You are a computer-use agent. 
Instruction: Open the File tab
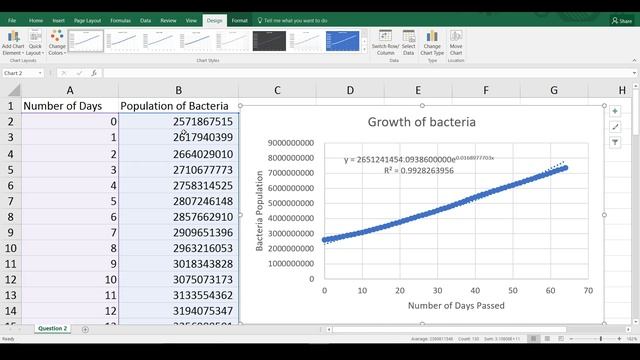12,20
